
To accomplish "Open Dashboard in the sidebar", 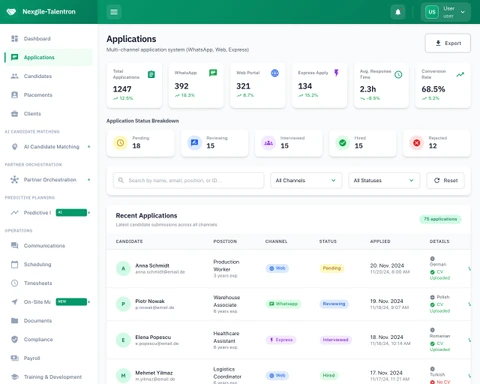I will 49,39.
